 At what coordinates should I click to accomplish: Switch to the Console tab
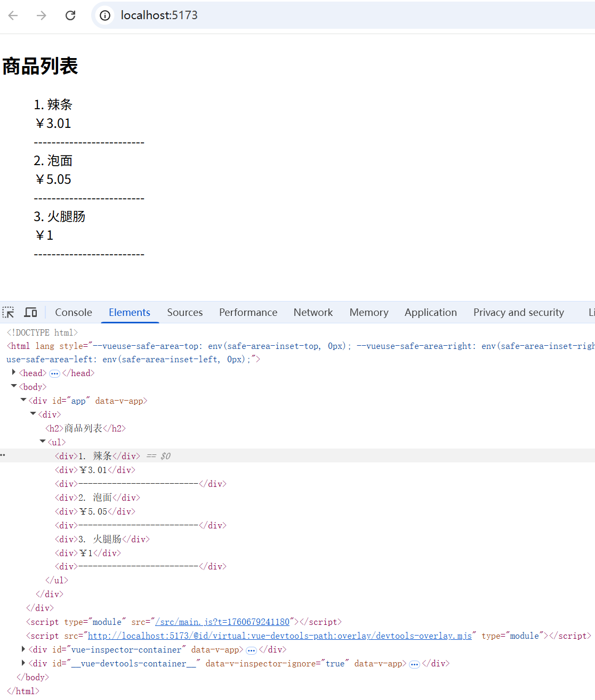coord(74,313)
